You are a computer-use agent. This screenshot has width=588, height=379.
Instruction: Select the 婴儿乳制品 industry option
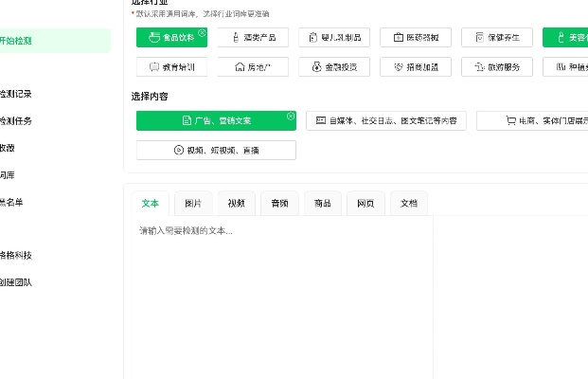click(x=334, y=38)
